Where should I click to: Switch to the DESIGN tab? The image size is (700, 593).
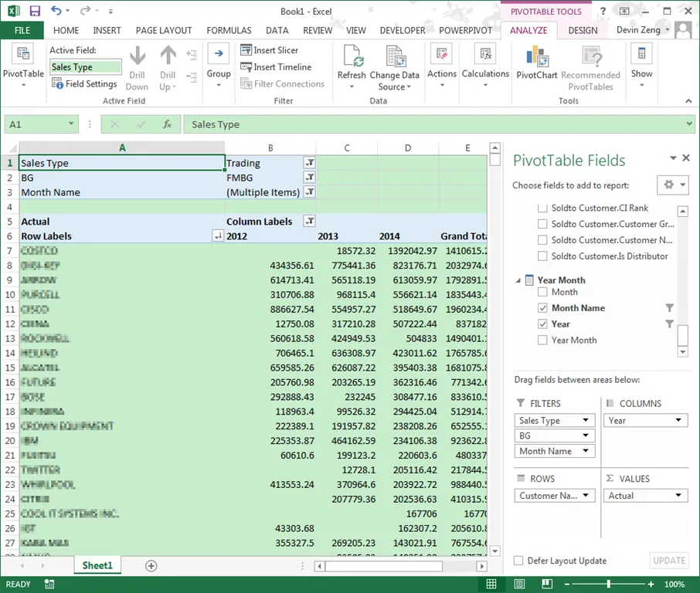coord(583,30)
